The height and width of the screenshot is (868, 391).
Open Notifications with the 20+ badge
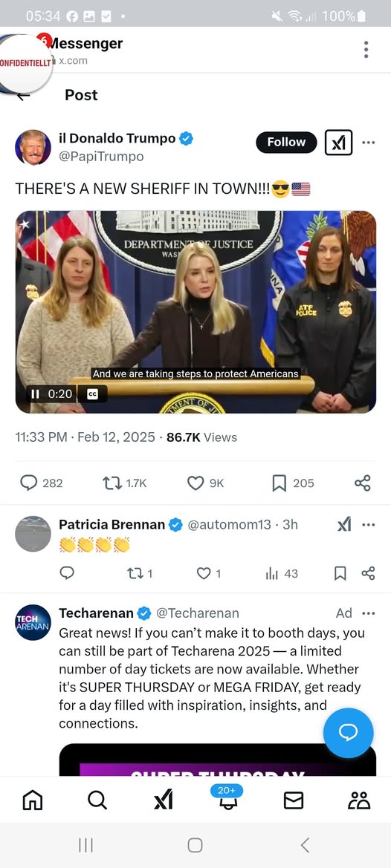227,799
